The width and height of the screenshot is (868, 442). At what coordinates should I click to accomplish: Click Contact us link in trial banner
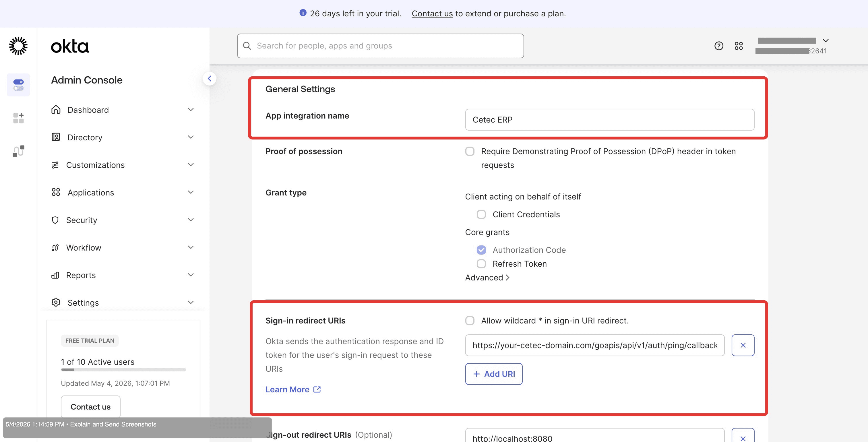pos(432,13)
